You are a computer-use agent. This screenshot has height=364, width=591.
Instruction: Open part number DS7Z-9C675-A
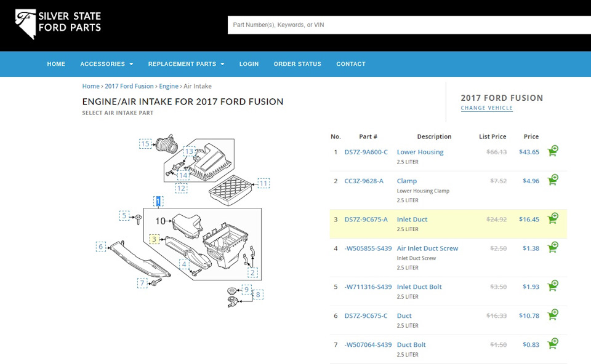[366, 220]
